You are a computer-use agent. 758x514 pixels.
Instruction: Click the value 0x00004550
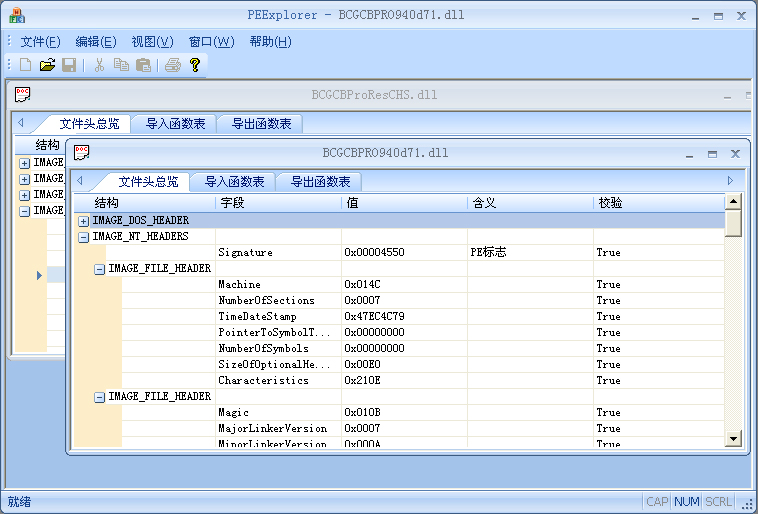pos(374,252)
